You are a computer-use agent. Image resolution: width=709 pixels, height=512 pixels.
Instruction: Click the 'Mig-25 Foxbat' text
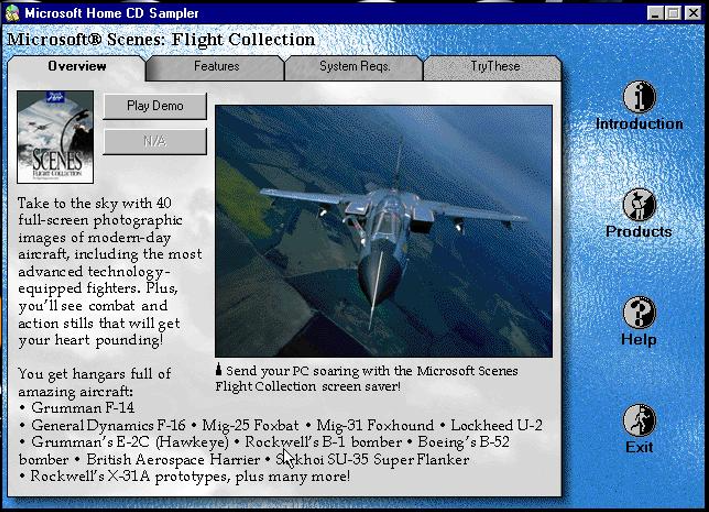[x=250, y=426]
